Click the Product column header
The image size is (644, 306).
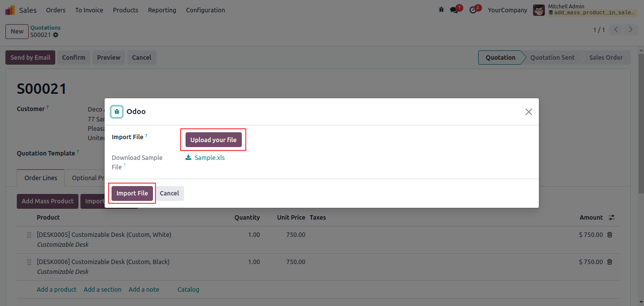[48, 217]
